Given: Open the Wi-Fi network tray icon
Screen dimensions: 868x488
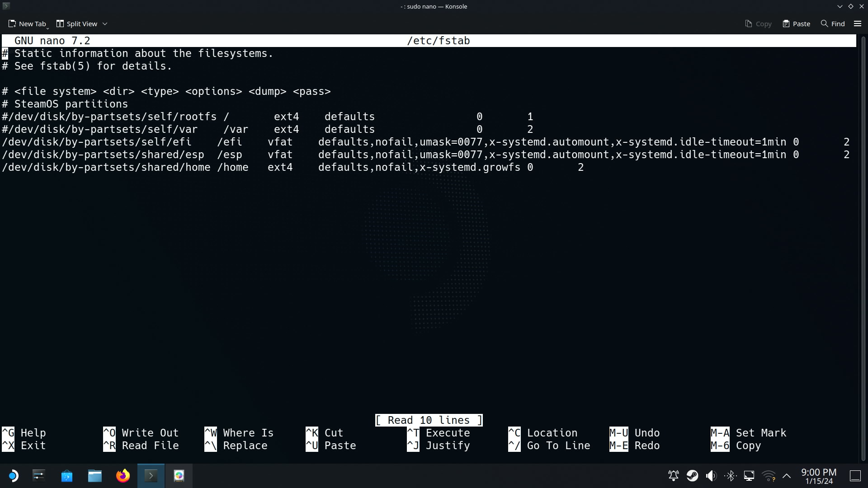Looking at the screenshot, I should pyautogui.click(x=768, y=476).
